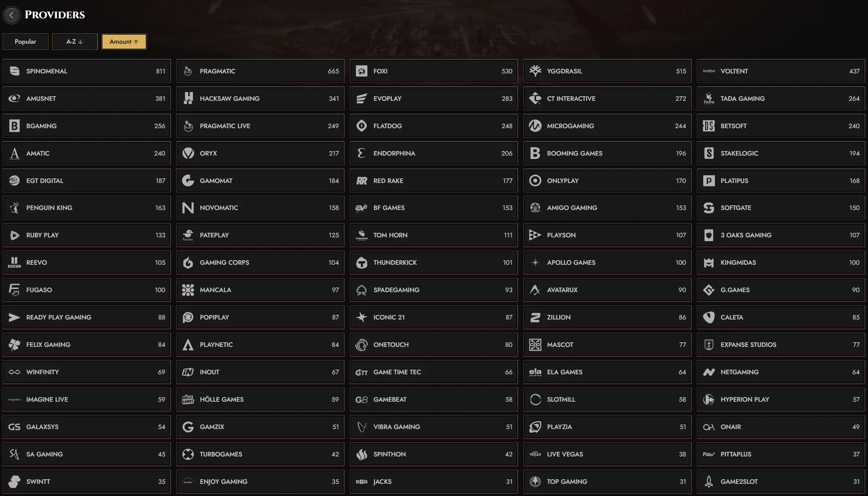Select Red Rake from the list
This screenshot has height=496, width=868.
click(x=434, y=181)
